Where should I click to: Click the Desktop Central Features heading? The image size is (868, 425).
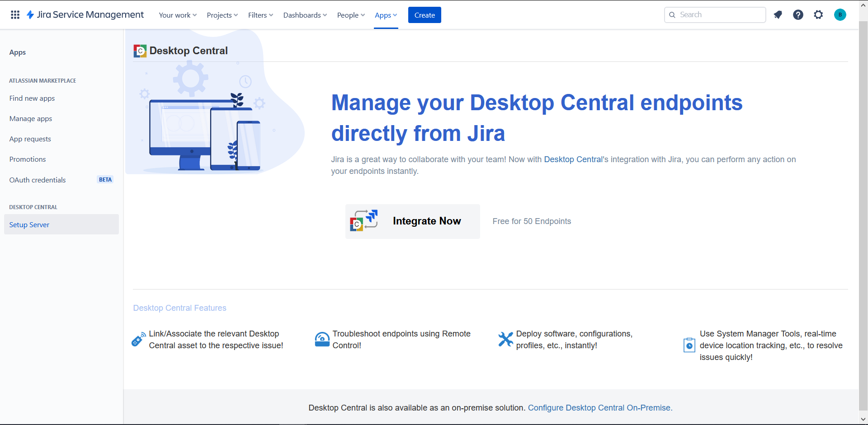tap(179, 308)
